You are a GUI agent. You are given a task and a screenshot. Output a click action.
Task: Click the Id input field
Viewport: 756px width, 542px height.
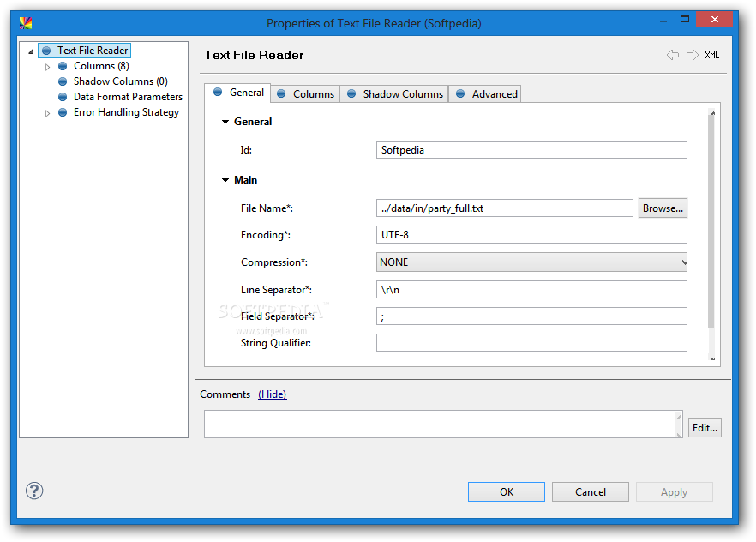coord(531,150)
